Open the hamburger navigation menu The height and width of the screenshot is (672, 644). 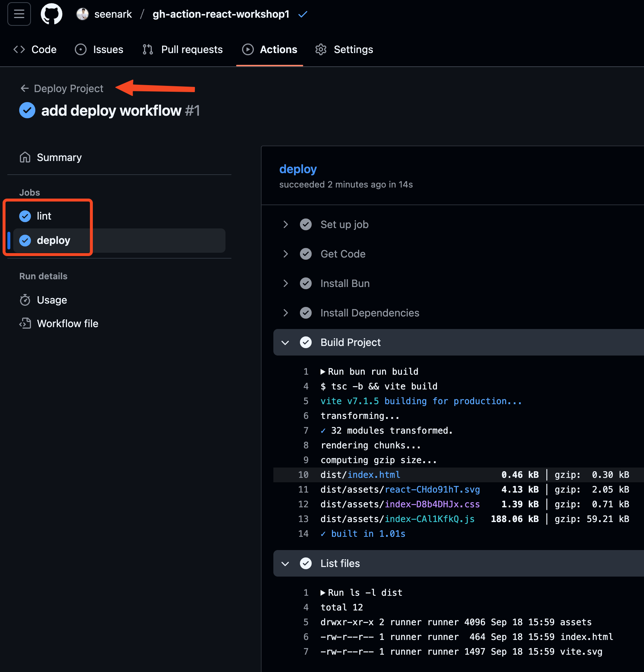coord(19,14)
